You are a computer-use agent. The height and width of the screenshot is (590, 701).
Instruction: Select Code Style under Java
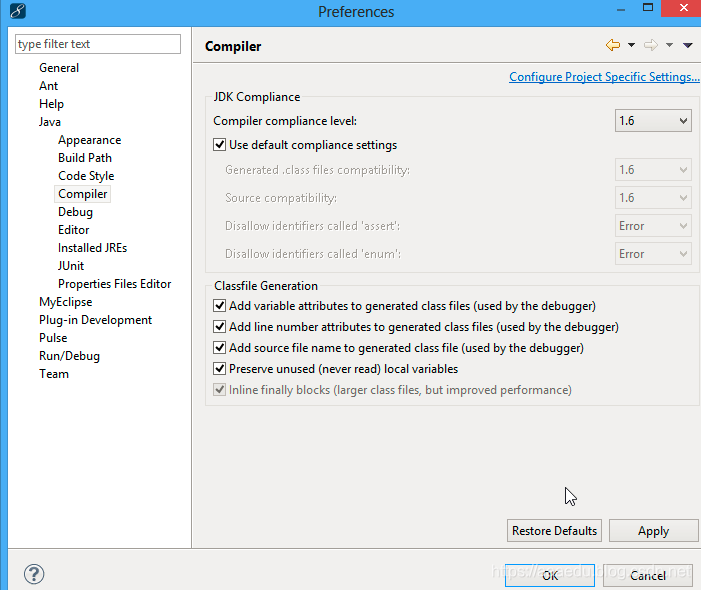(x=86, y=176)
